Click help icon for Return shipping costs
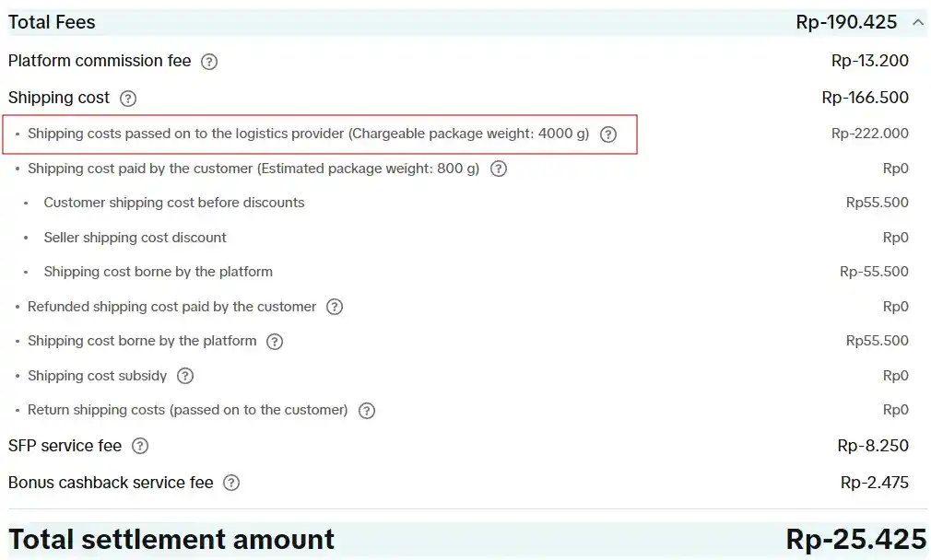Viewport: 931px width, 560px height. coord(367,411)
